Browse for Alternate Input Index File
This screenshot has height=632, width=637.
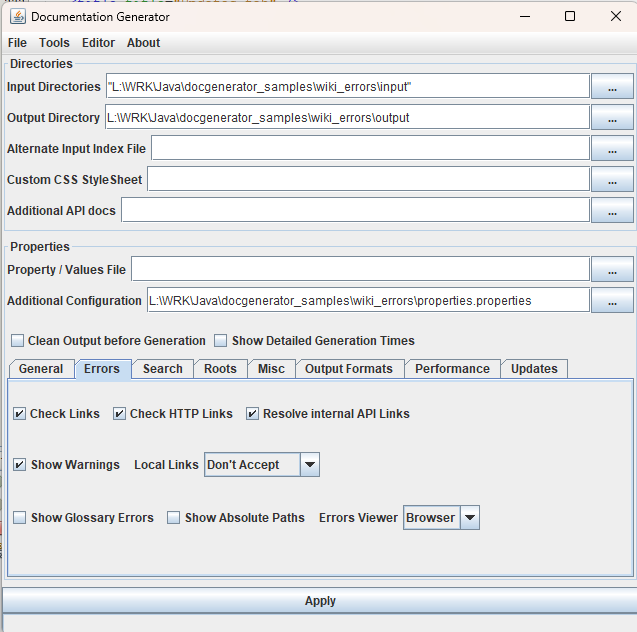[x=612, y=148]
